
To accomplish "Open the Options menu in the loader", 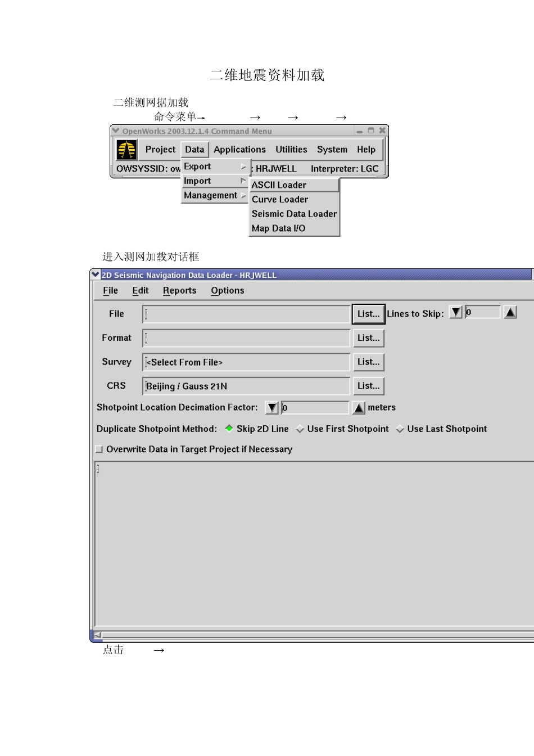I will tap(227, 290).
